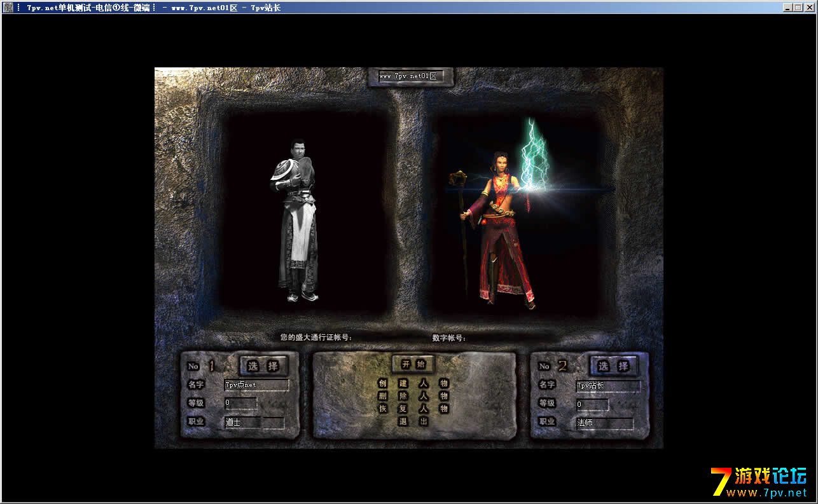The image size is (818, 504).
Task: Click the 数字帐号 label
Action: pos(449,338)
